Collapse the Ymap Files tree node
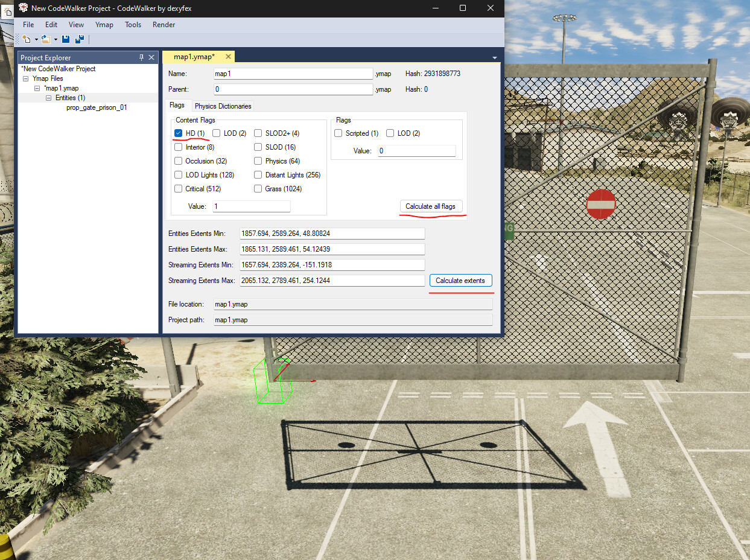Viewport: 750px width, 560px height. [26, 78]
